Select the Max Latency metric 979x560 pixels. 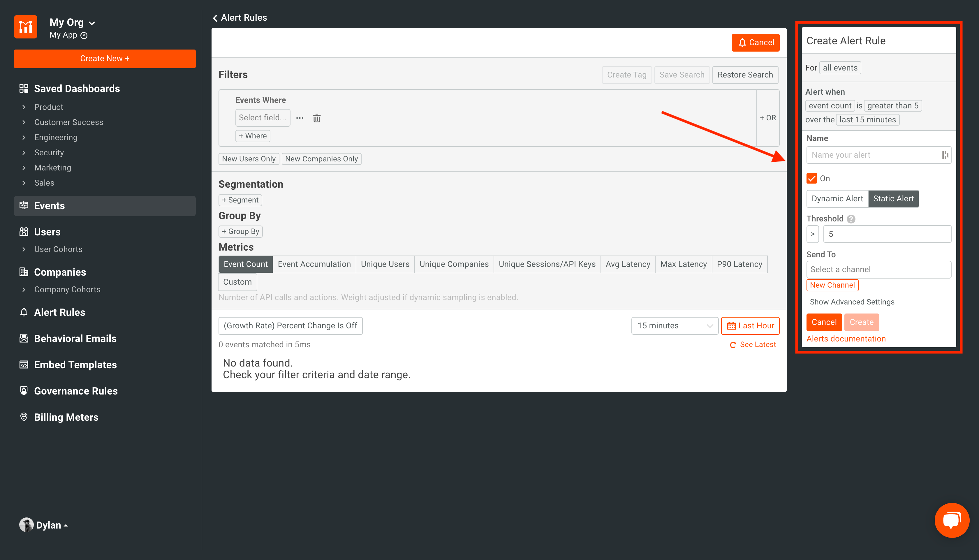683,264
